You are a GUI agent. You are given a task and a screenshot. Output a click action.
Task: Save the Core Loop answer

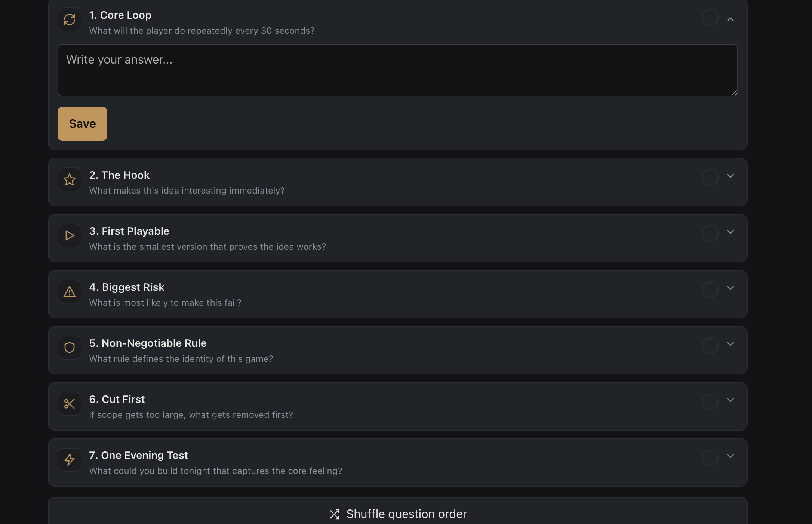[82, 124]
